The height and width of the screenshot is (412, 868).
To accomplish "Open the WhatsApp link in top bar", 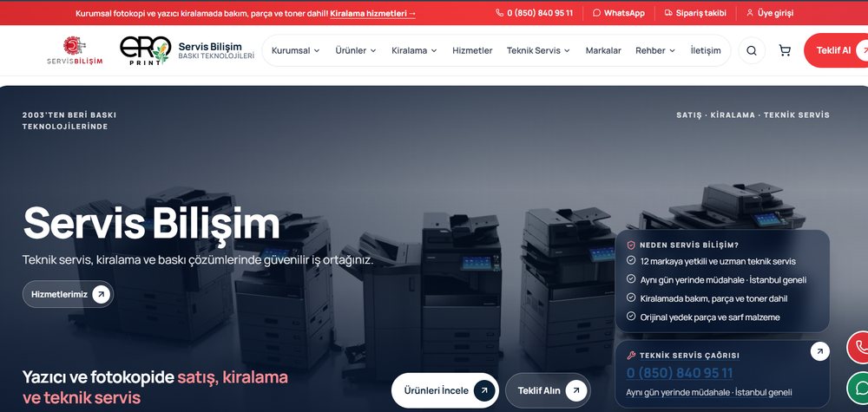I will pos(618,13).
